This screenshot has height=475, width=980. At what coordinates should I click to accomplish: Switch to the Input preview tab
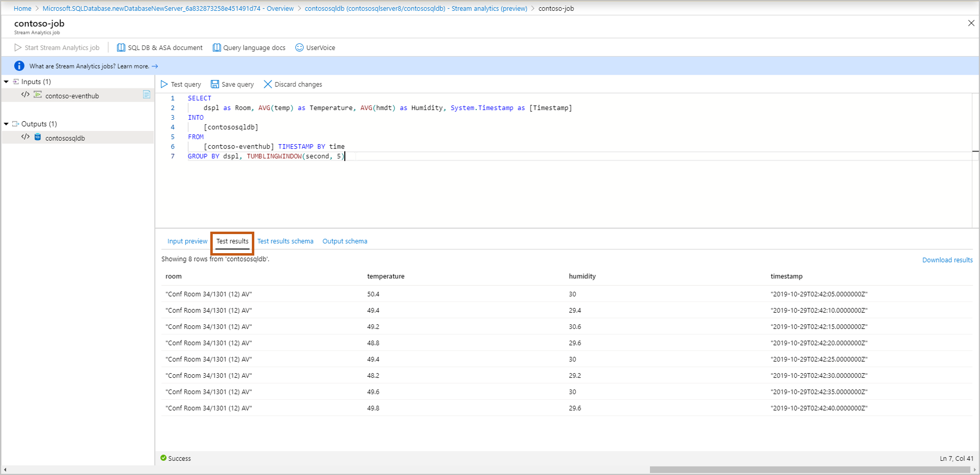pyautogui.click(x=187, y=241)
